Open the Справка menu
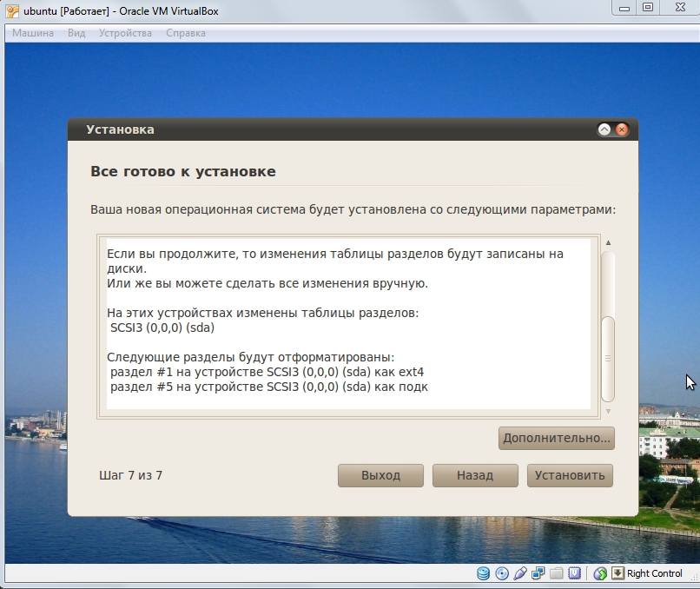The width and height of the screenshot is (700, 589). [186, 33]
